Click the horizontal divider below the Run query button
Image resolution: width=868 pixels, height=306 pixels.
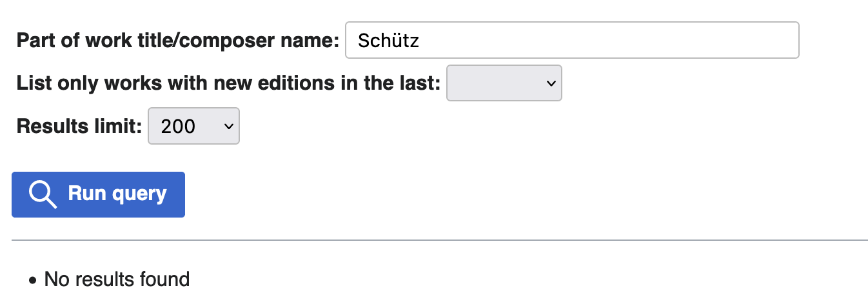point(440,240)
